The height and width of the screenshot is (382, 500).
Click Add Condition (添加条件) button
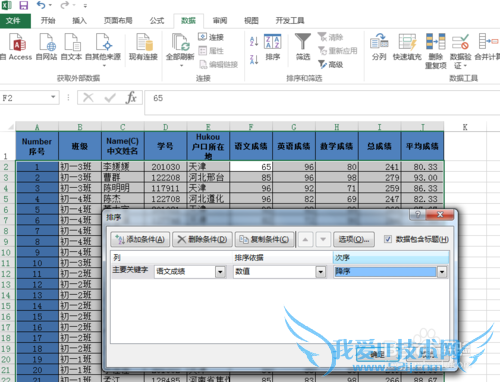tap(140, 239)
